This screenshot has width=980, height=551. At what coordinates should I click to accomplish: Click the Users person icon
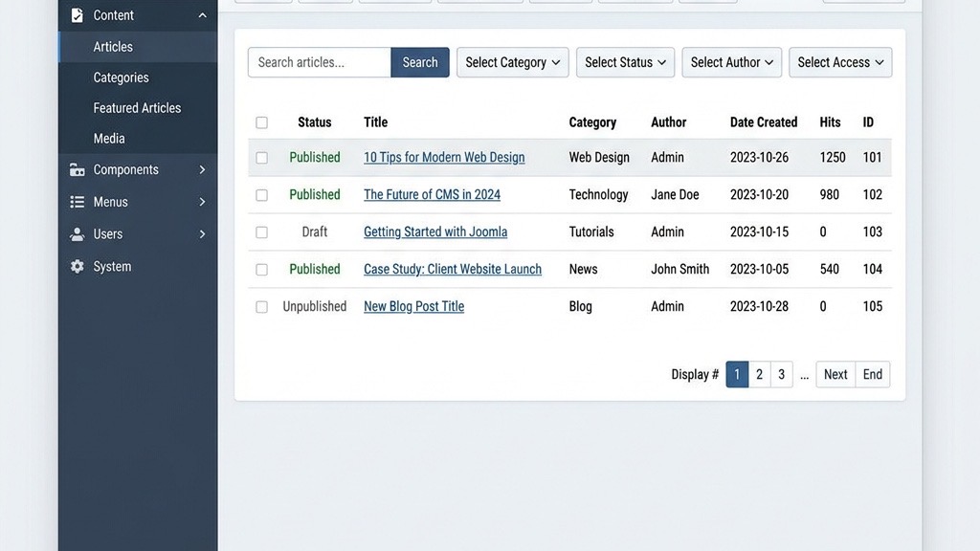[78, 234]
